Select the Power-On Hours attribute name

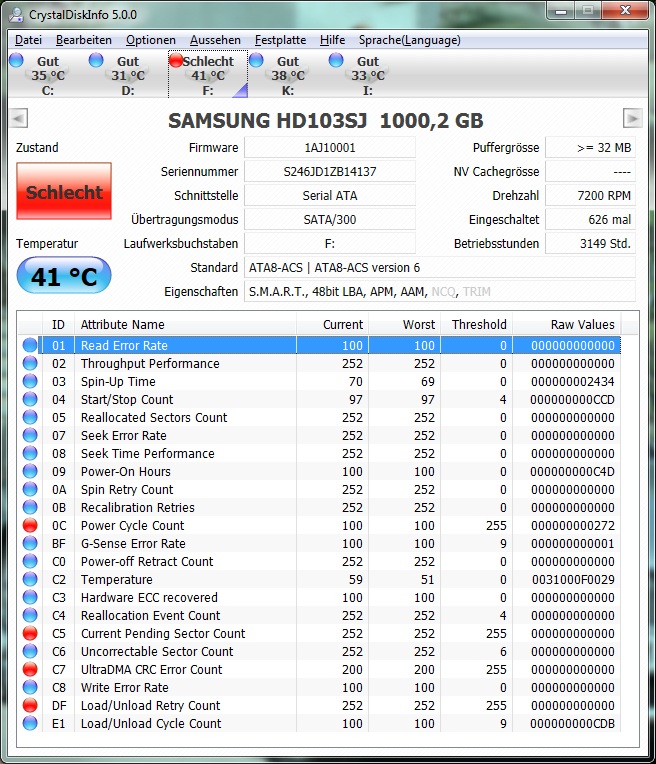126,472
